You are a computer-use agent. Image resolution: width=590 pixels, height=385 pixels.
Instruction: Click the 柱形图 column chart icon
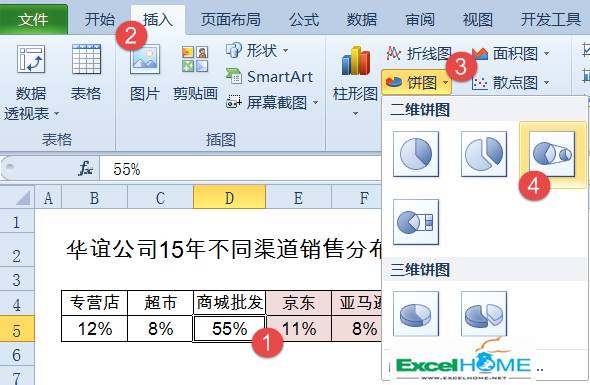tap(356, 61)
